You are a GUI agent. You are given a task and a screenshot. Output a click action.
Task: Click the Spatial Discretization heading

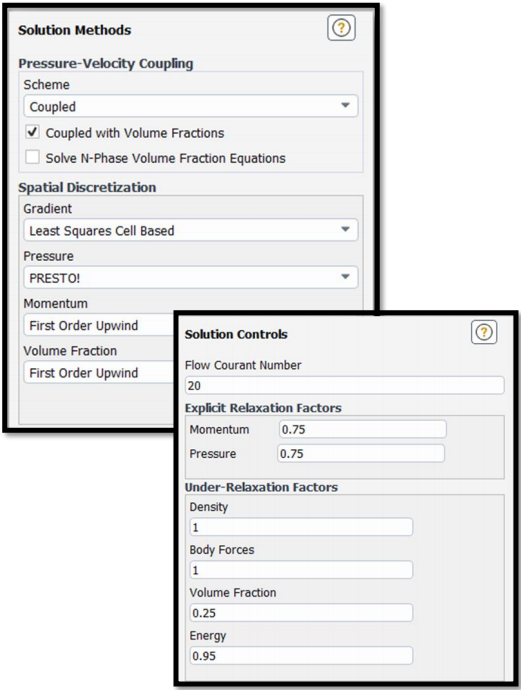click(87, 187)
